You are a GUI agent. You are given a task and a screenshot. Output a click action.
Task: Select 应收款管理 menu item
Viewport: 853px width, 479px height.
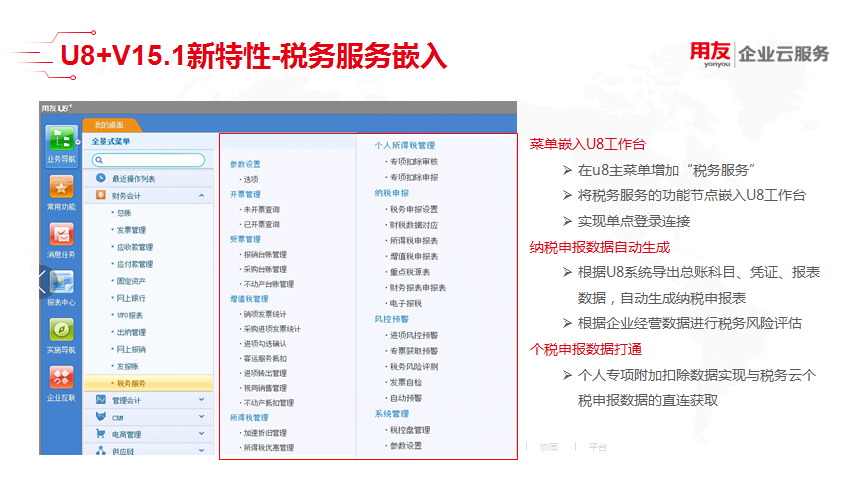point(135,247)
